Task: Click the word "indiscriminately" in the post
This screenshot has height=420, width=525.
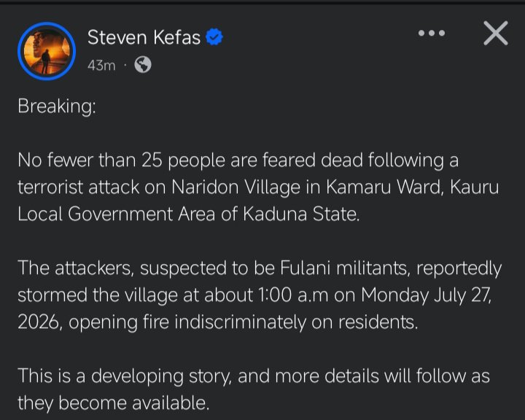Action: pos(241,322)
